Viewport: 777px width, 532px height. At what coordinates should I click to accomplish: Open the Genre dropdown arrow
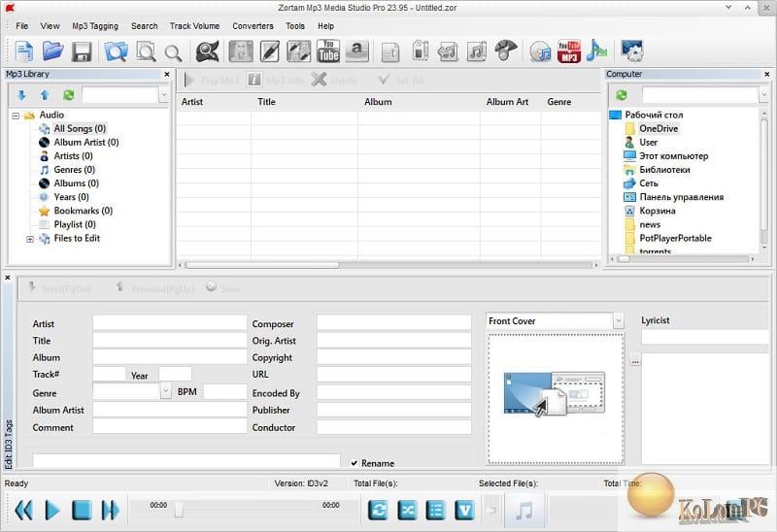(166, 391)
